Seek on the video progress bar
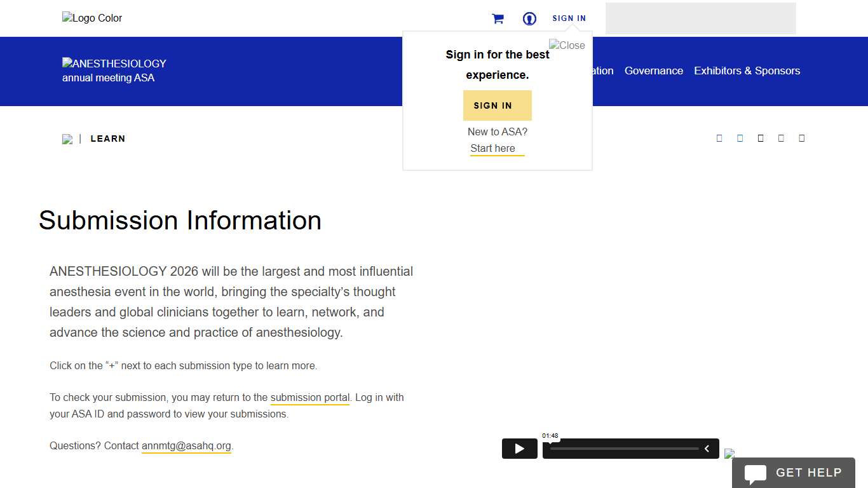 [x=624, y=449]
